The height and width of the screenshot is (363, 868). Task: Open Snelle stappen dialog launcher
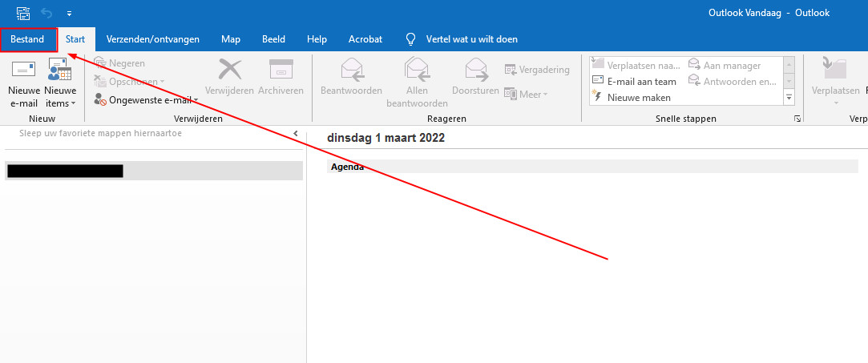(797, 119)
